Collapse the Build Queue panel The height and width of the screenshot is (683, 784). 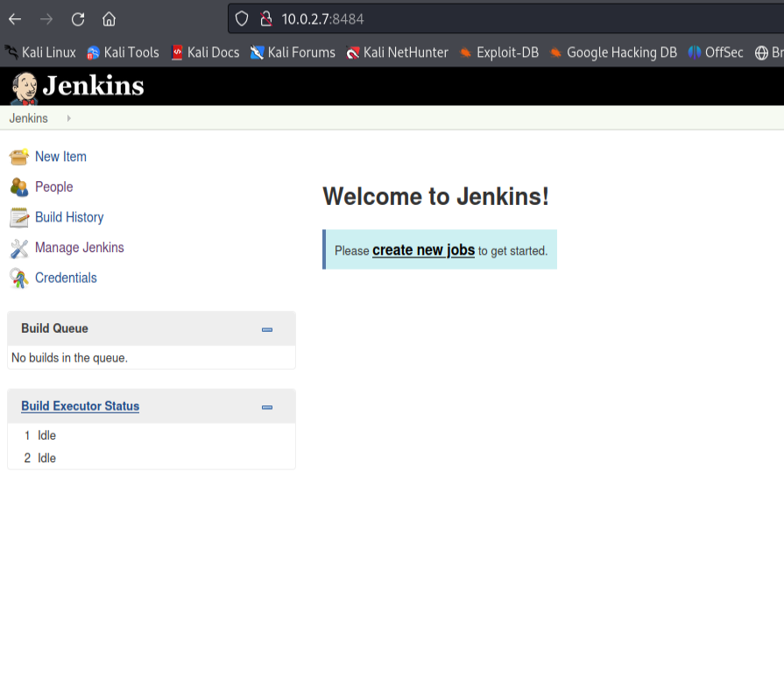pos(267,330)
